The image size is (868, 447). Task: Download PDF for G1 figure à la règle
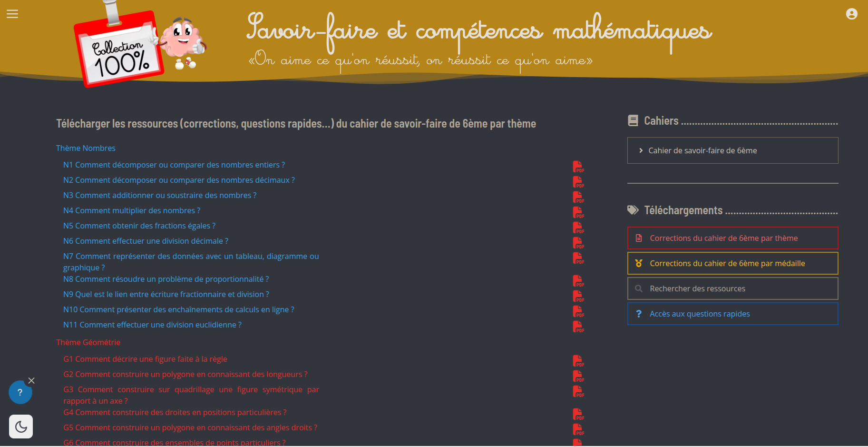[578, 361]
